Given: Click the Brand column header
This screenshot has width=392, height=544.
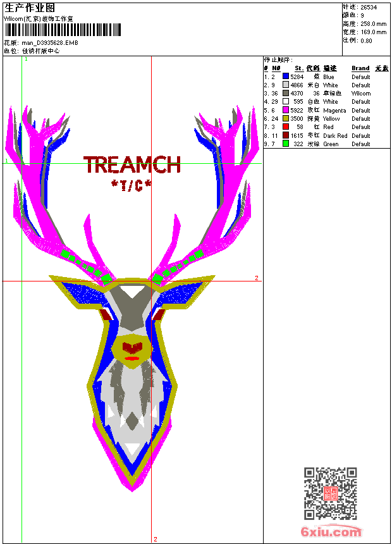Looking at the screenshot, I should (360, 68).
